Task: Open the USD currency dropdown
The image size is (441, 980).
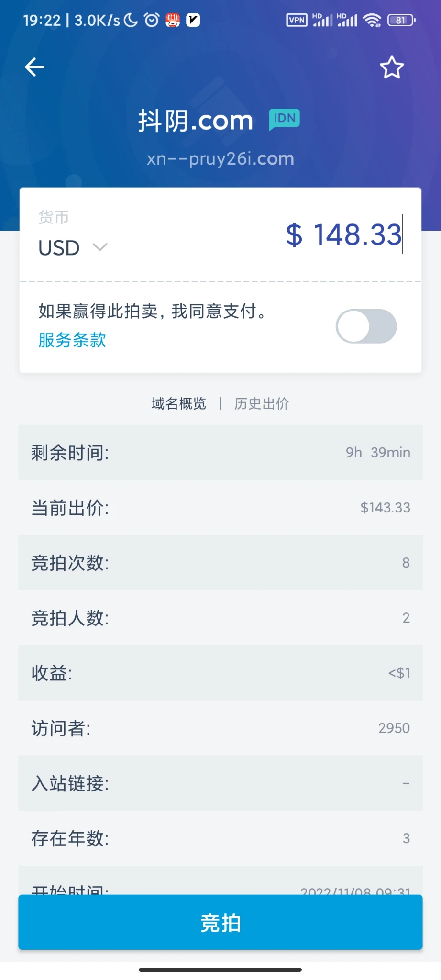Action: [59, 248]
